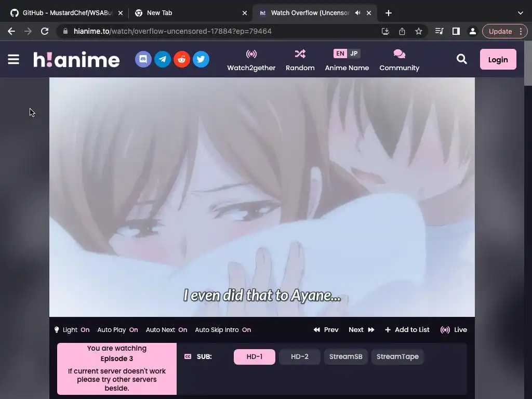Select the StreamTape server
This screenshot has height=399, width=532.
tap(397, 357)
